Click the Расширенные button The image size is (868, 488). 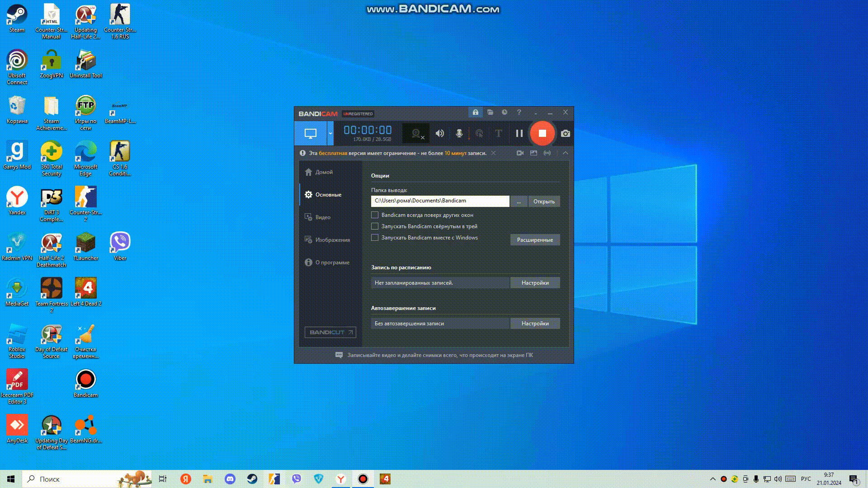[x=535, y=240]
